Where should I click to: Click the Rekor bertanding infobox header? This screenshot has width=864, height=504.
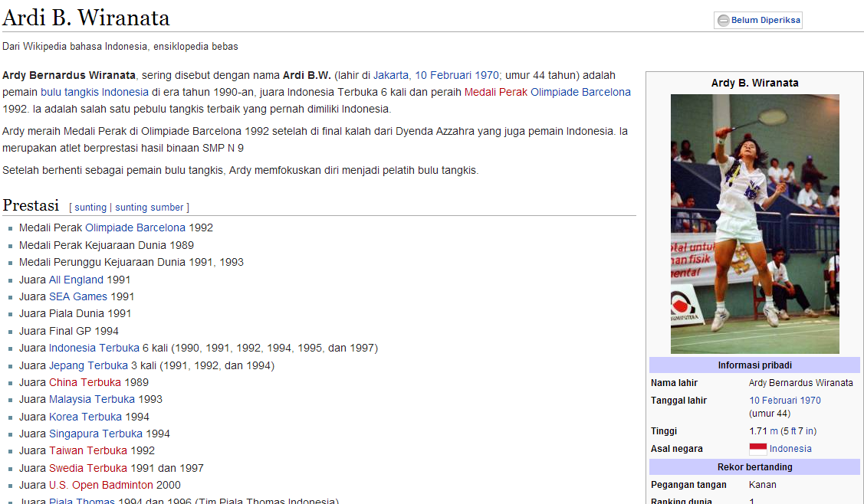tap(754, 467)
